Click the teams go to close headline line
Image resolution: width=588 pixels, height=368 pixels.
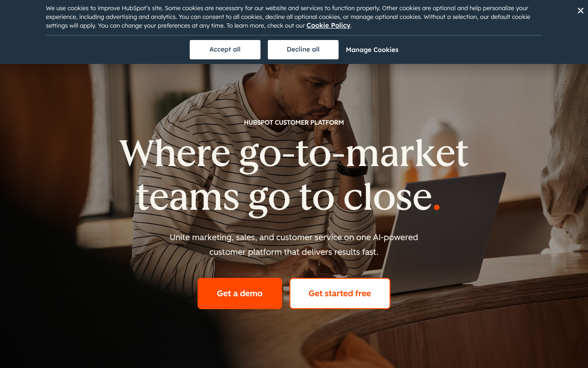click(x=284, y=197)
